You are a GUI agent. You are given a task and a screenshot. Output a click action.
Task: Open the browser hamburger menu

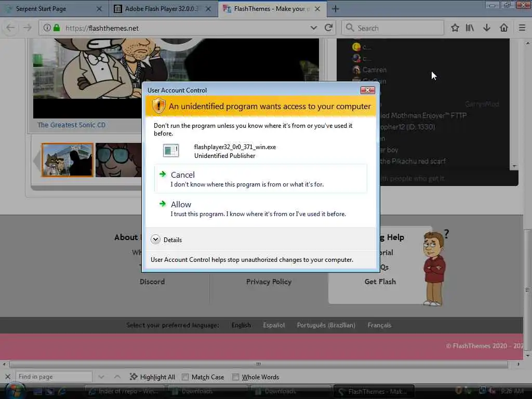pyautogui.click(x=522, y=28)
